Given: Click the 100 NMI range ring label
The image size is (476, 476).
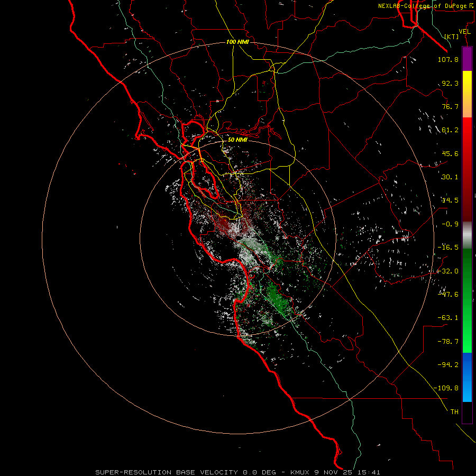Looking at the screenshot, I should tap(237, 42).
